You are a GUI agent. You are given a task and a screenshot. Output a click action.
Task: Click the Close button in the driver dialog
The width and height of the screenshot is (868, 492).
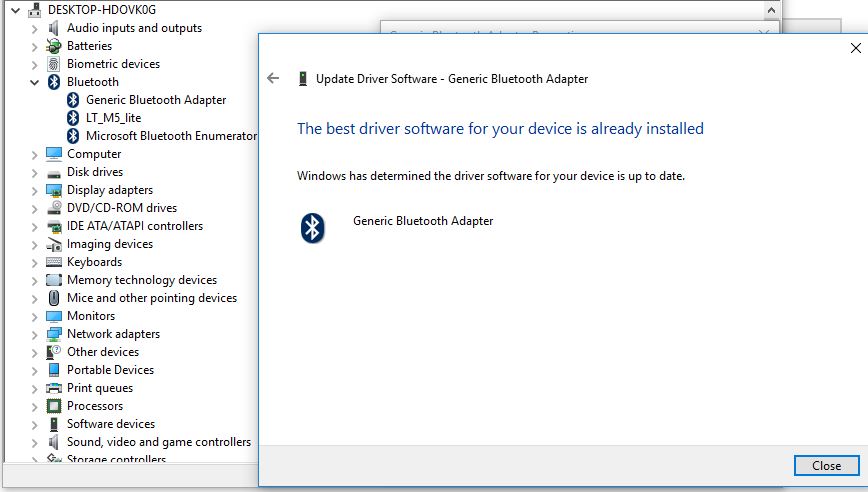click(826, 465)
